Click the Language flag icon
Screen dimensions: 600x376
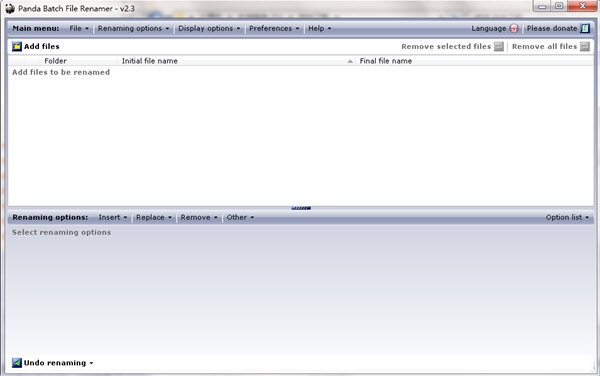pos(514,28)
